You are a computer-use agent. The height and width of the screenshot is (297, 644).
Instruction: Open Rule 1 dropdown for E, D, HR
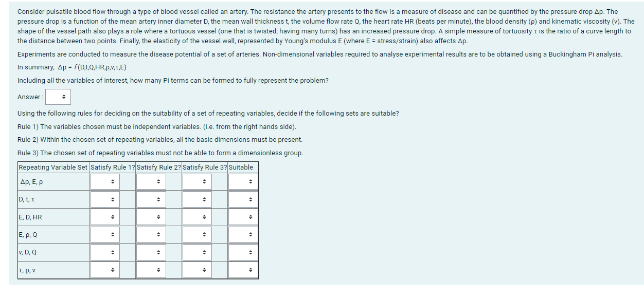(x=105, y=217)
